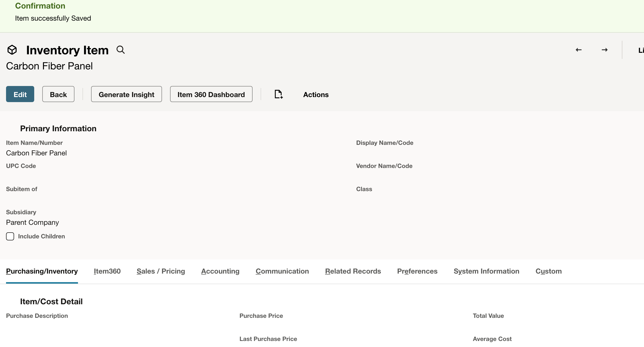
Task: Open the System Information tab
Action: (x=487, y=271)
